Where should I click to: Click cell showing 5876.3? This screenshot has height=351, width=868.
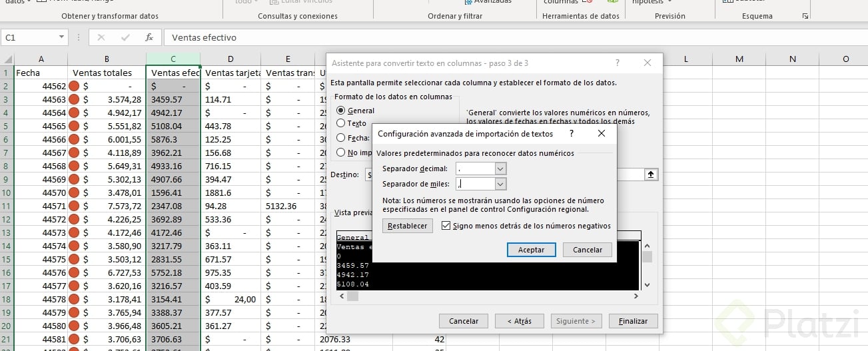173,139
